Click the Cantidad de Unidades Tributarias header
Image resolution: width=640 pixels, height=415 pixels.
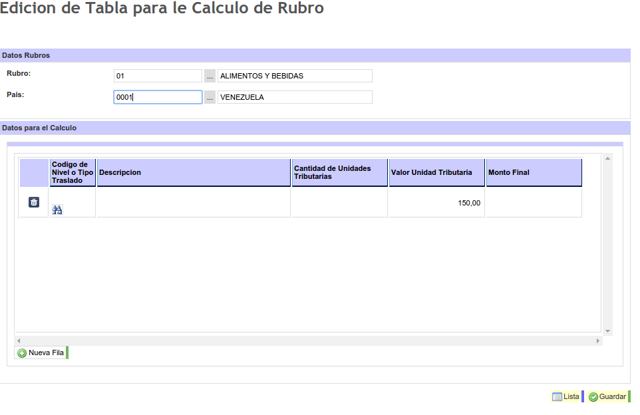[339, 172]
